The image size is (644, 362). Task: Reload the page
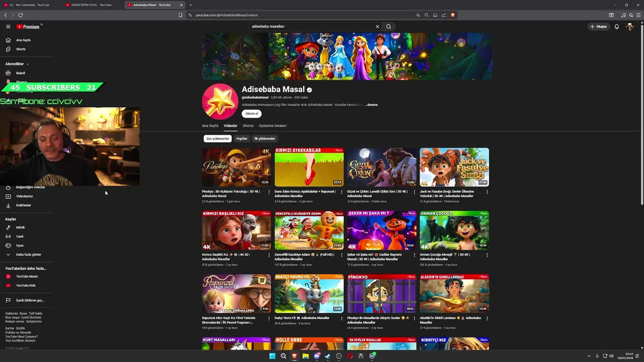coord(21,15)
